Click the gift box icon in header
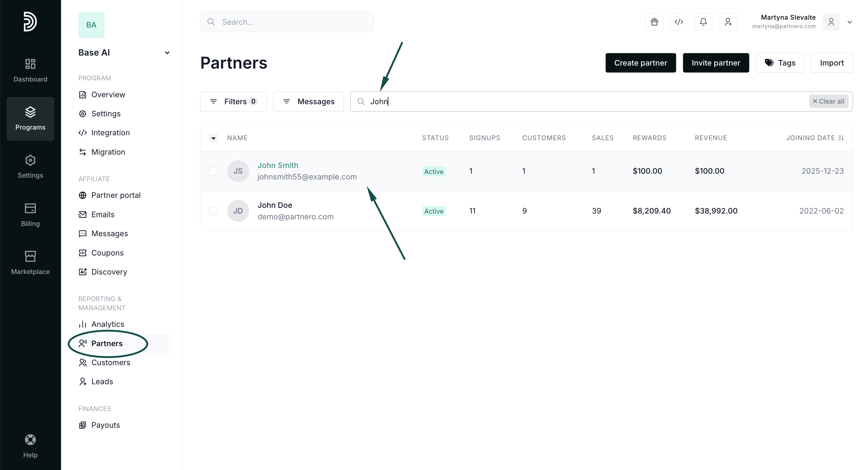 click(654, 22)
